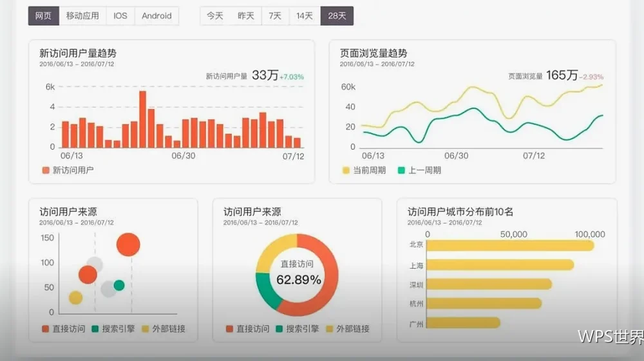Click the 6k axis label on bar chart
Image resolution: width=644 pixels, height=361 pixels.
pos(50,87)
